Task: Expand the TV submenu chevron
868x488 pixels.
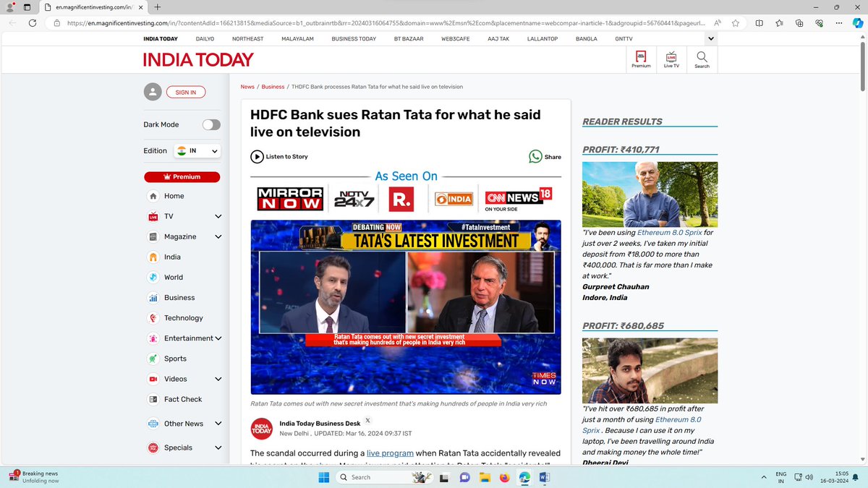Action: (x=218, y=216)
